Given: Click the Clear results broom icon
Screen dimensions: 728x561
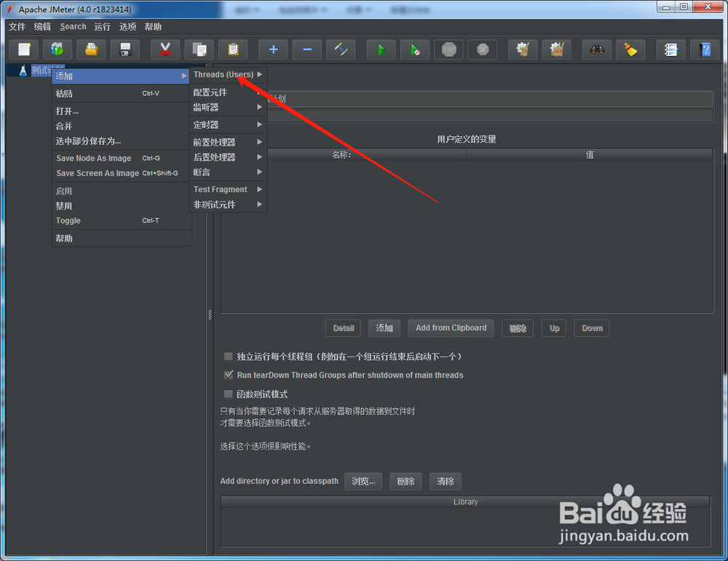Looking at the screenshot, I should coord(523,49).
